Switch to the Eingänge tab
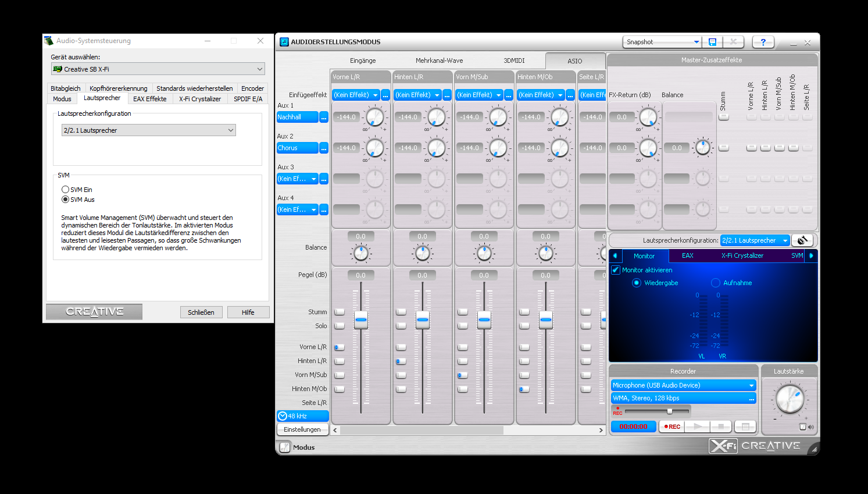This screenshot has width=868, height=494. pos(363,61)
